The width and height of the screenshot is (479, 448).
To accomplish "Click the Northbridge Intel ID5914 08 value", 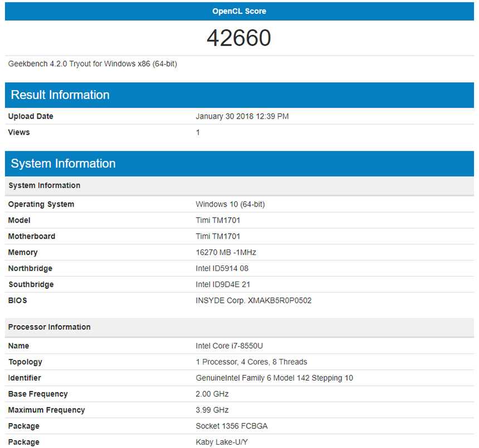I will (222, 269).
